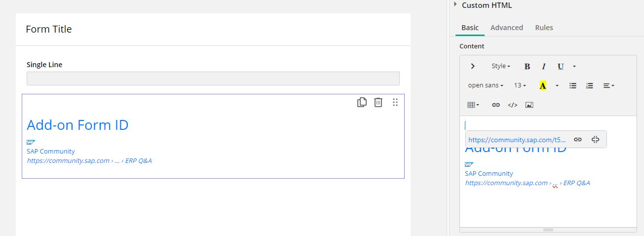Delete the Custom HTML field
The image size is (644, 236).
pos(378,102)
